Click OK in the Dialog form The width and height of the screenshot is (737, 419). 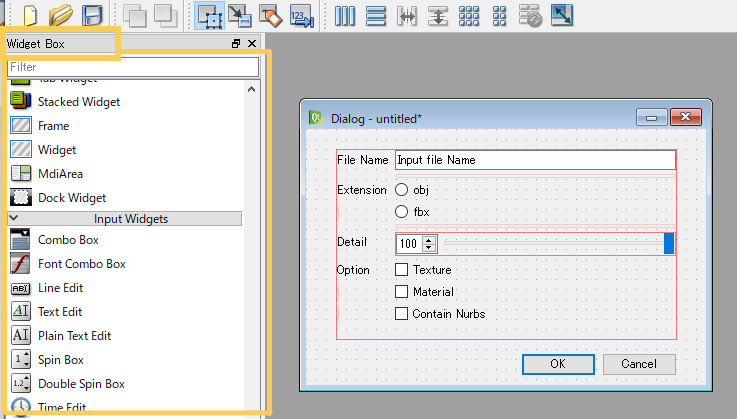(x=558, y=364)
